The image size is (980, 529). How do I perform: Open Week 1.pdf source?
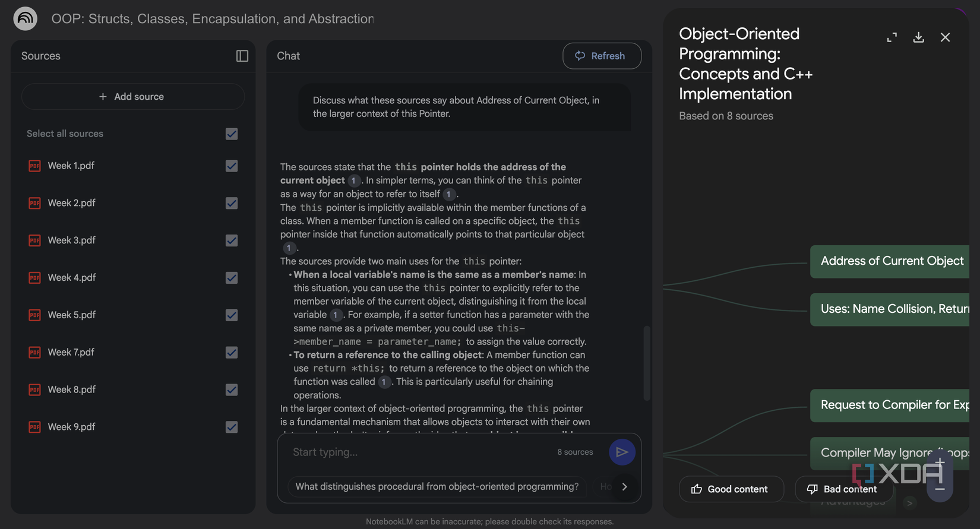pos(71,166)
